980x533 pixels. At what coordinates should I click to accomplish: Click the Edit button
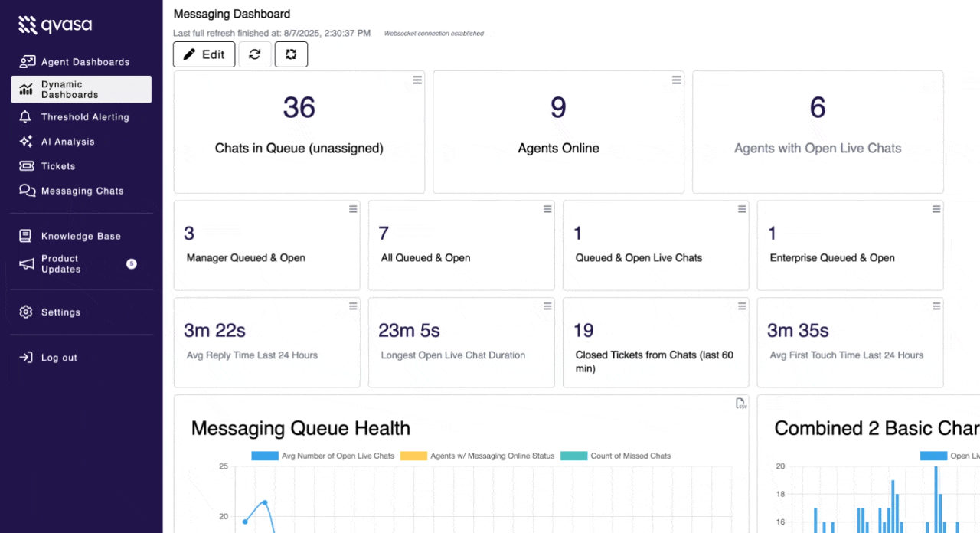coord(204,54)
